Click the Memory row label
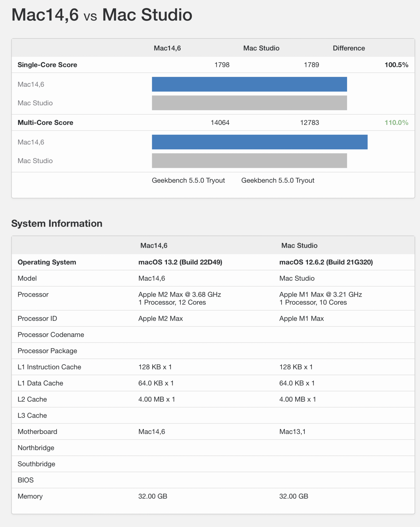This screenshot has height=527, width=420. click(x=30, y=496)
